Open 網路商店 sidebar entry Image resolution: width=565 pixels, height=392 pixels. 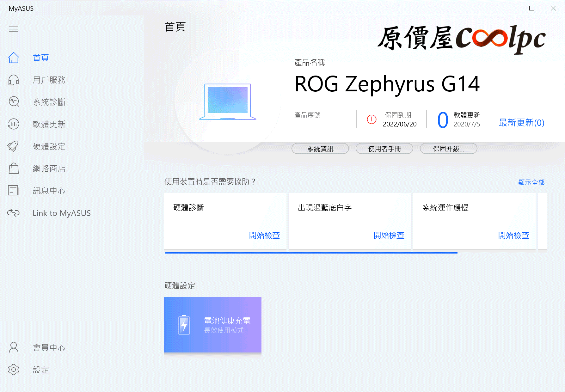point(49,168)
